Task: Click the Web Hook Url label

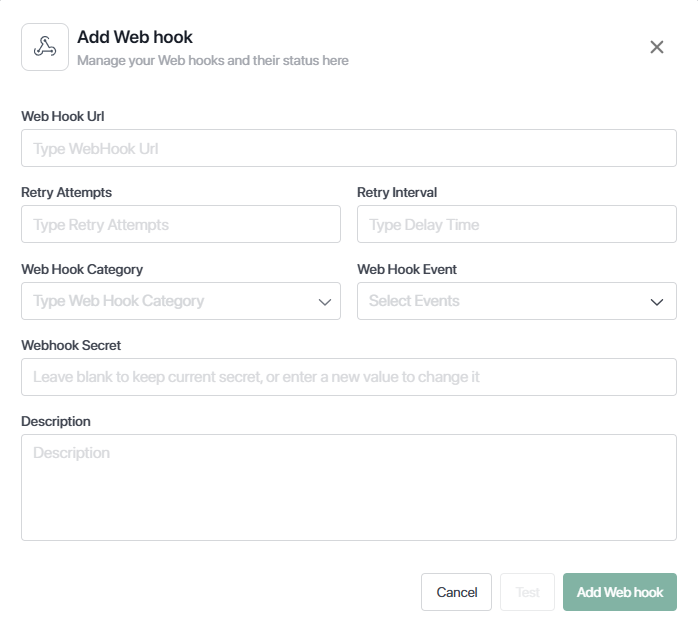Action: tap(63, 117)
